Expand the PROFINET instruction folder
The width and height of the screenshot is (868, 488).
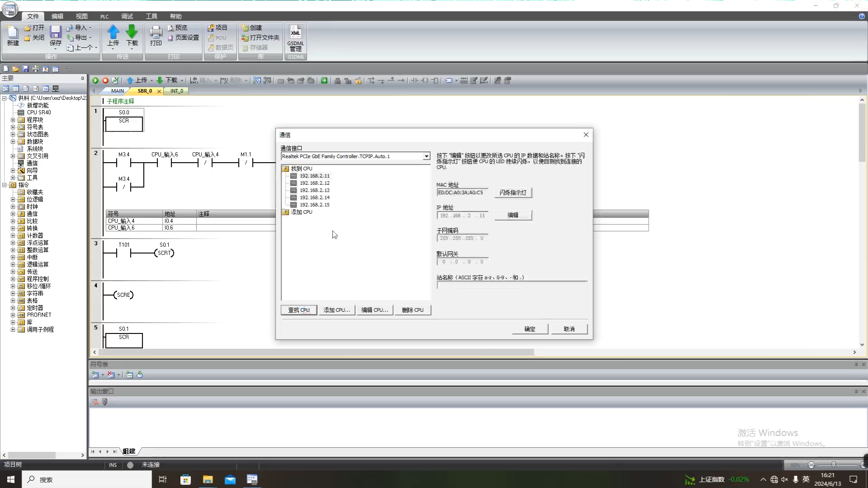[x=13, y=315]
